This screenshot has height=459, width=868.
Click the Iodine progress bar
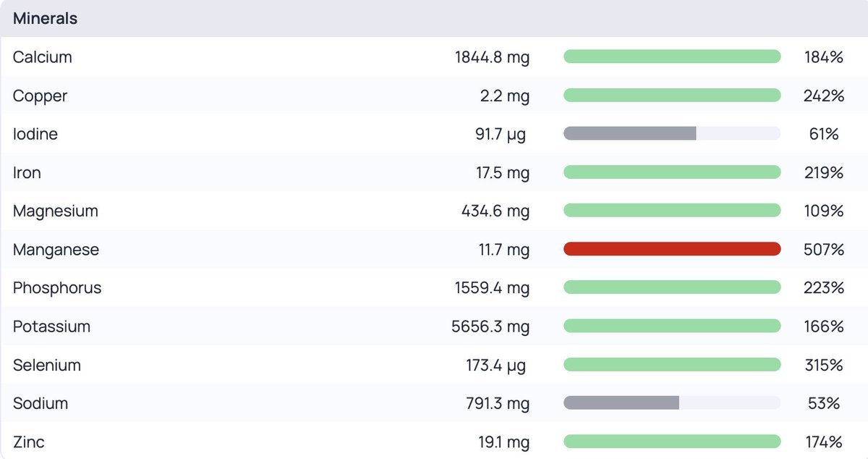click(671, 134)
